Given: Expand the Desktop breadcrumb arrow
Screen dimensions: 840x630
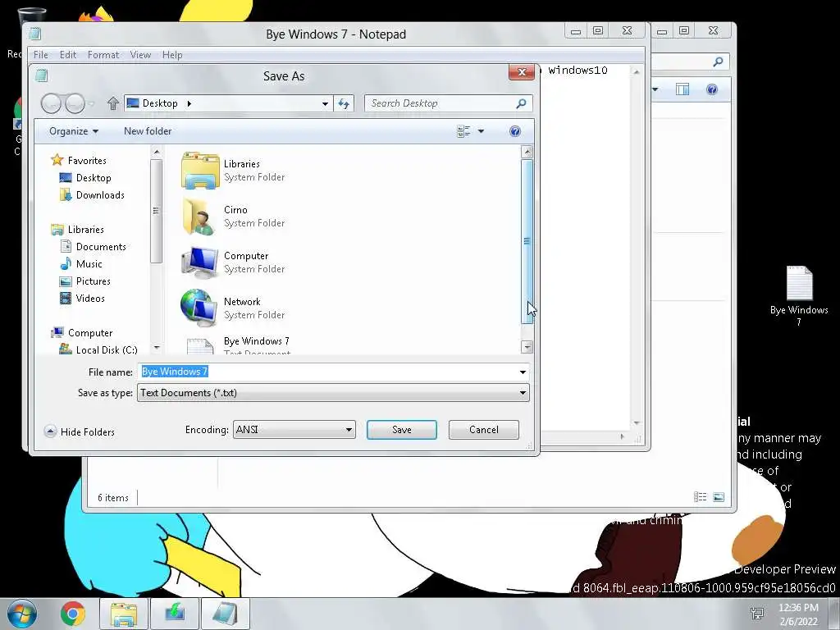Looking at the screenshot, I should pos(189,103).
